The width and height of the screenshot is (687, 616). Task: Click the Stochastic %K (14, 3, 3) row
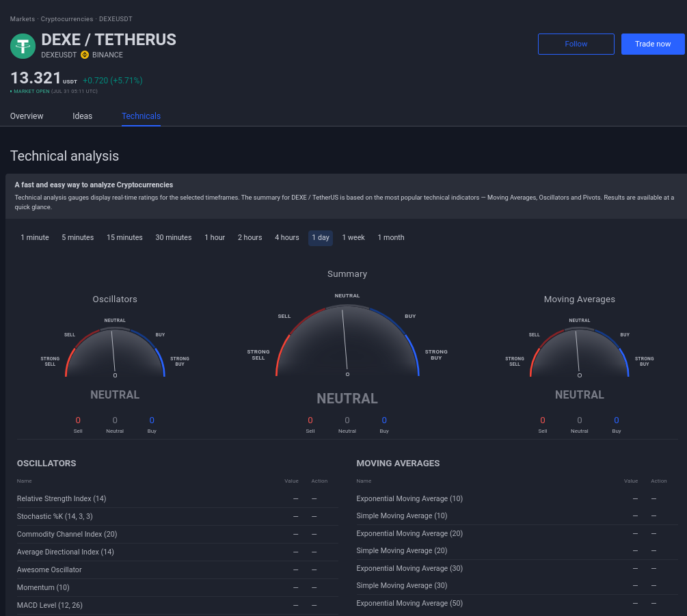[x=178, y=517]
